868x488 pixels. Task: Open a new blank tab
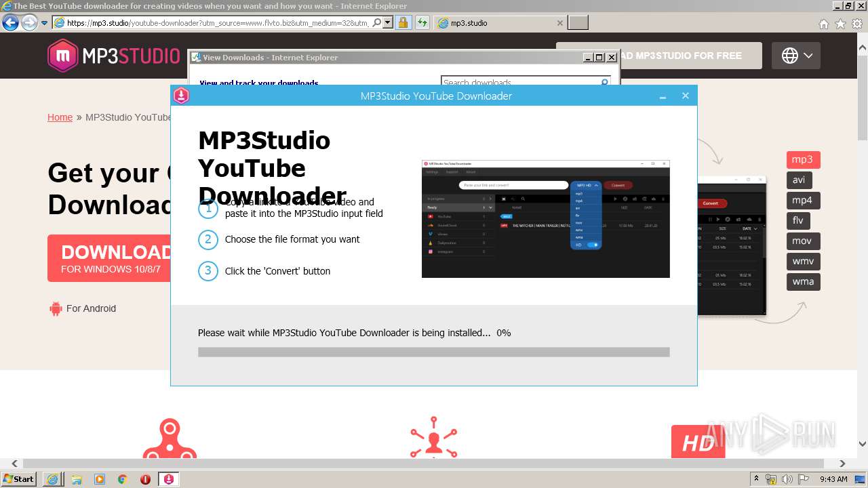tap(578, 22)
